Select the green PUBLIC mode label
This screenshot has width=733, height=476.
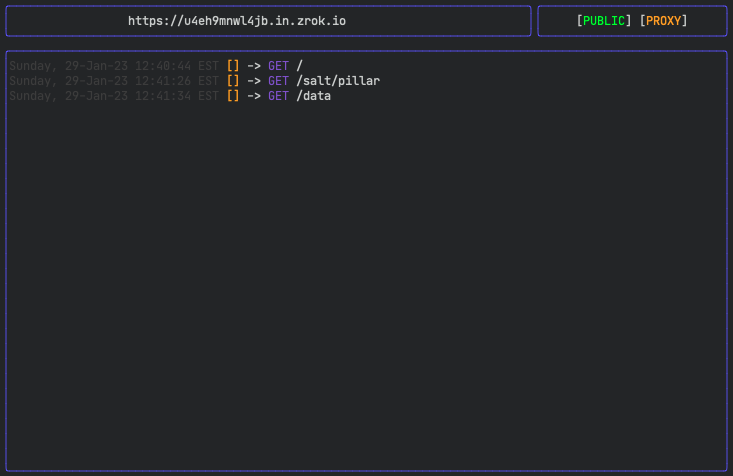[x=604, y=21]
